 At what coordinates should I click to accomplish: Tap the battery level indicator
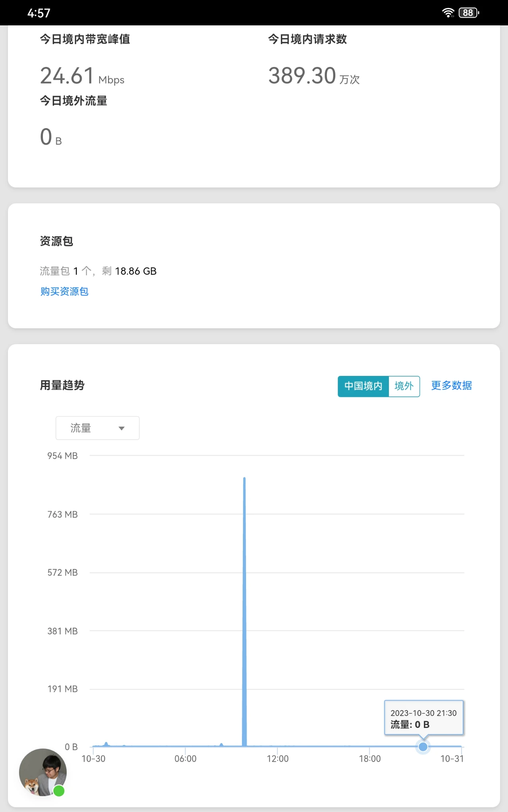coord(469,13)
